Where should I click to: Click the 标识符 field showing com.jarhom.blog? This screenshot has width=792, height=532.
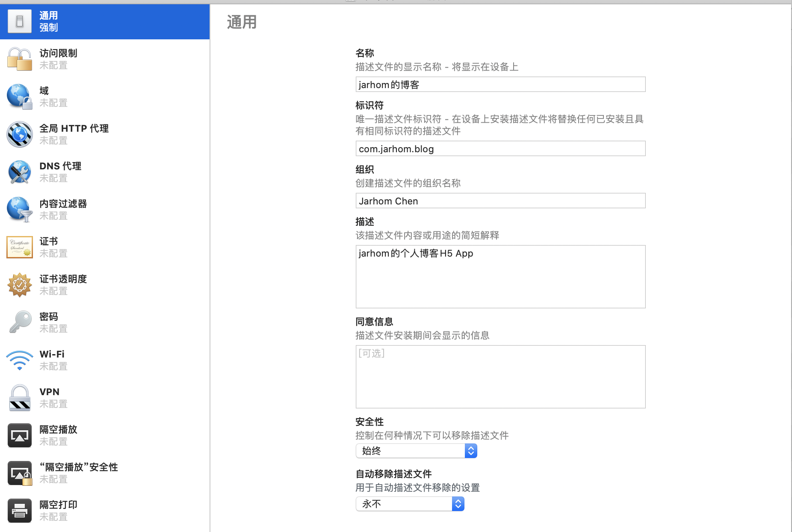pyautogui.click(x=500, y=148)
